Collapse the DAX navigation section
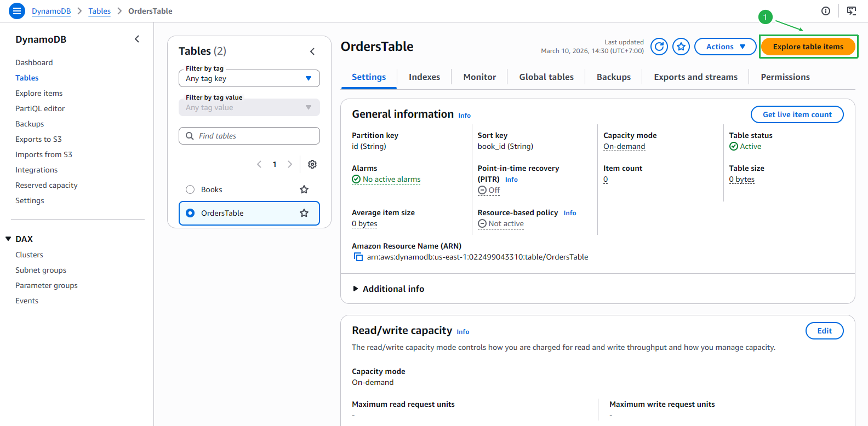 coord(8,239)
